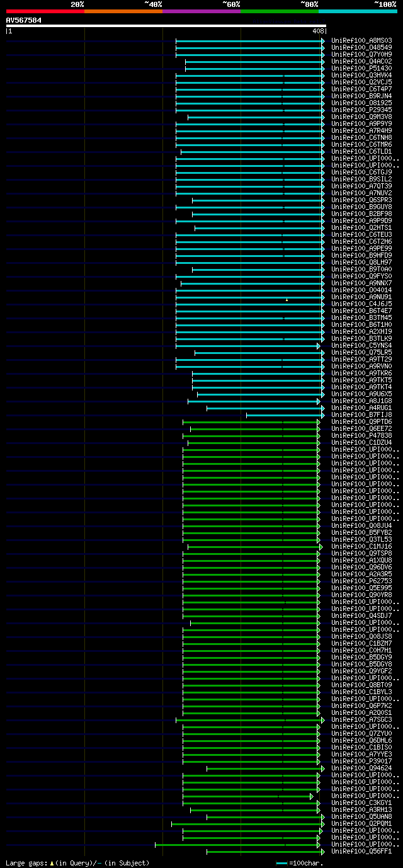Choose the UniRef100_Q08JU4 label
The width and height of the screenshot is (403, 868).
[x=361, y=525]
